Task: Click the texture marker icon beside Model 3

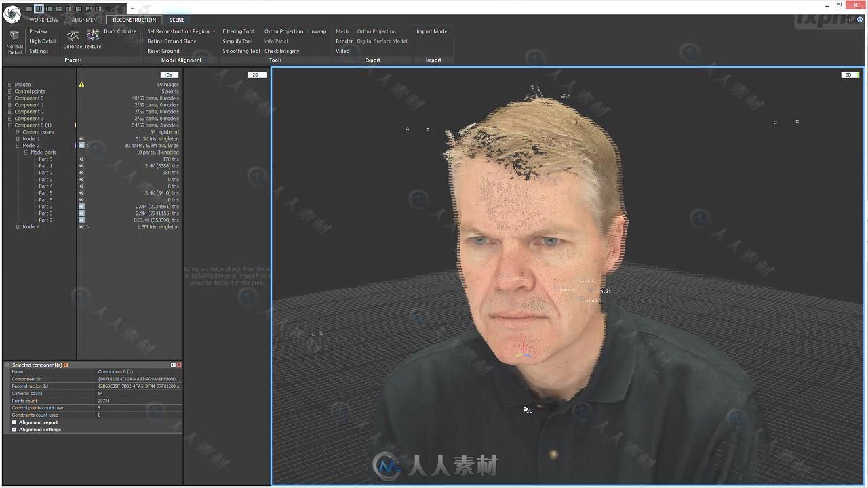Action: [87, 146]
